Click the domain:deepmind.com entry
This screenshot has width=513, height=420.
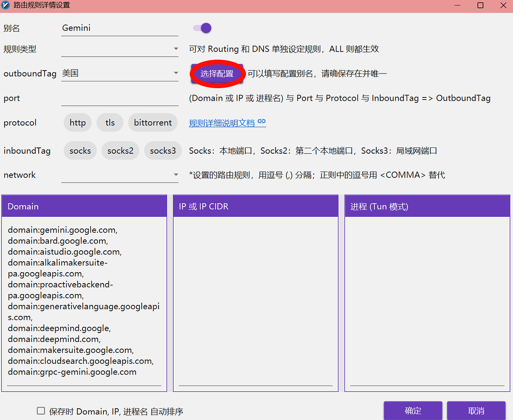(x=54, y=339)
